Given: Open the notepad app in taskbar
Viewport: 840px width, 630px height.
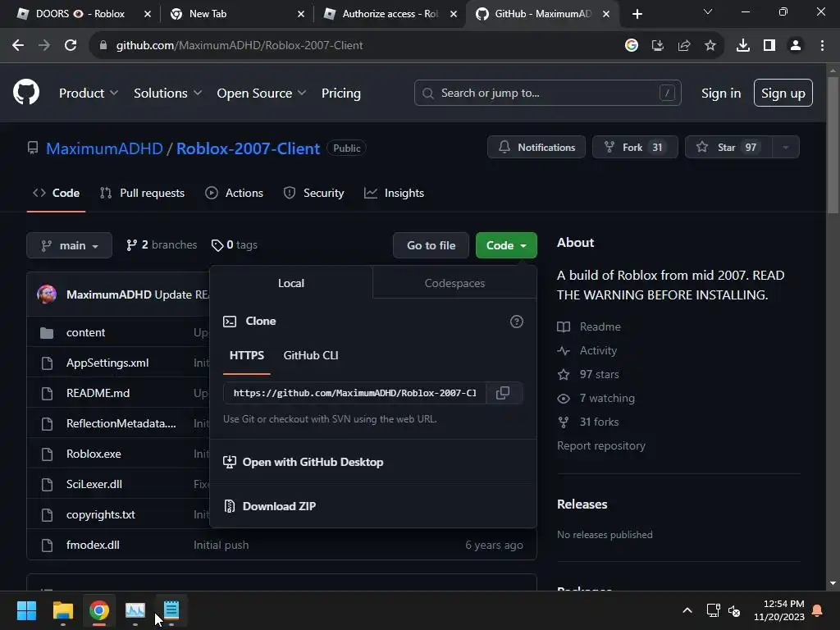Looking at the screenshot, I should pyautogui.click(x=171, y=610).
